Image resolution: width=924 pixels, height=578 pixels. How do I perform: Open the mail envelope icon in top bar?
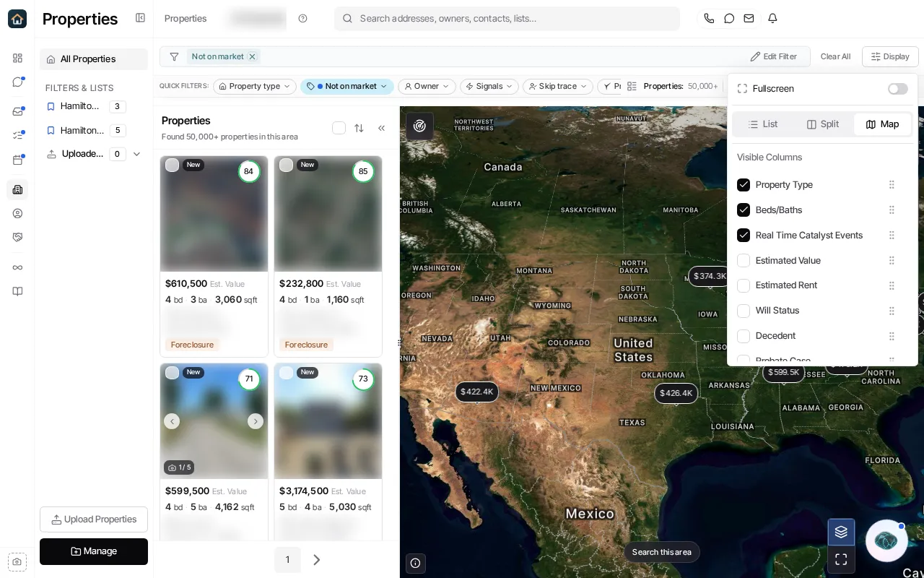point(749,18)
